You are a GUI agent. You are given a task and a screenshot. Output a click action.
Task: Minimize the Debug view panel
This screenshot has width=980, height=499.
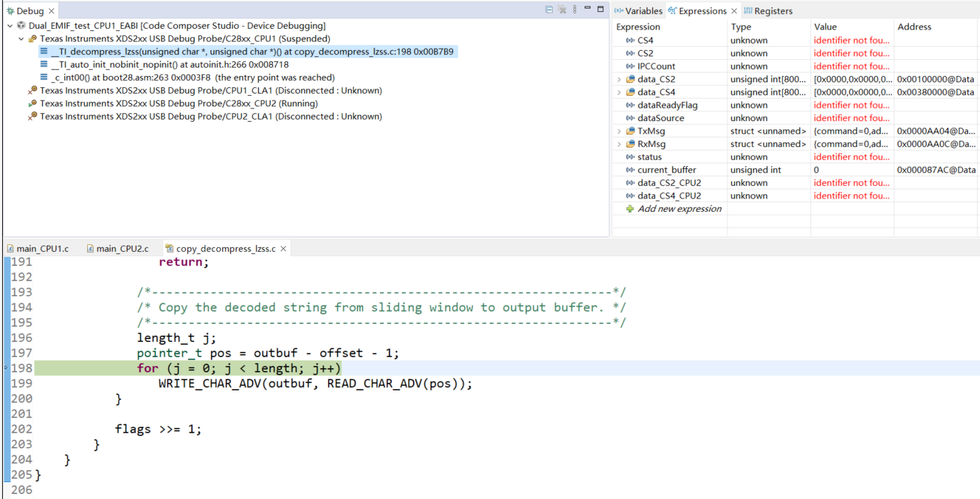(x=587, y=9)
